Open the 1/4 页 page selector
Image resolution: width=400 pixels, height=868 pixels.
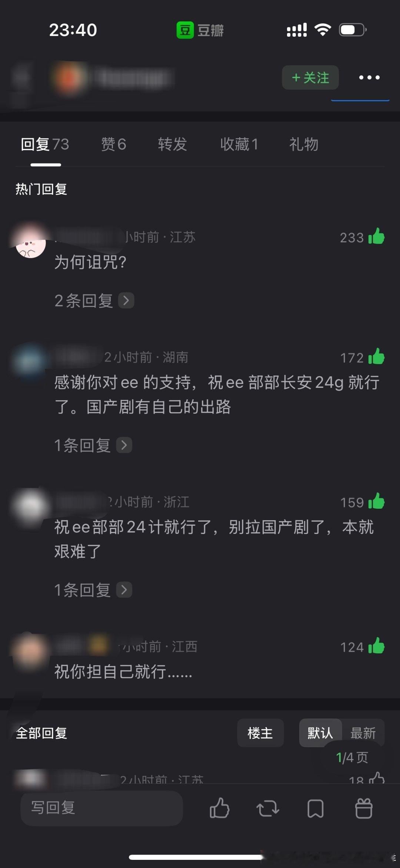[x=352, y=758]
